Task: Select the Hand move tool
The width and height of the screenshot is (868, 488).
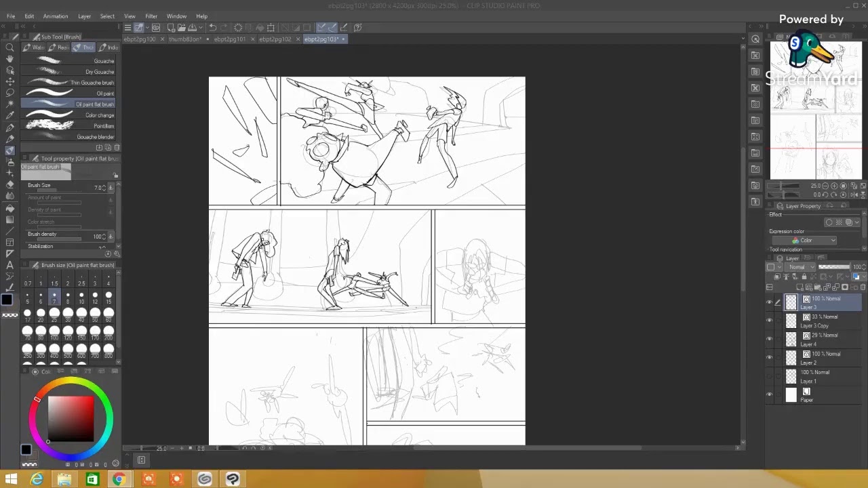Action: [x=9, y=59]
